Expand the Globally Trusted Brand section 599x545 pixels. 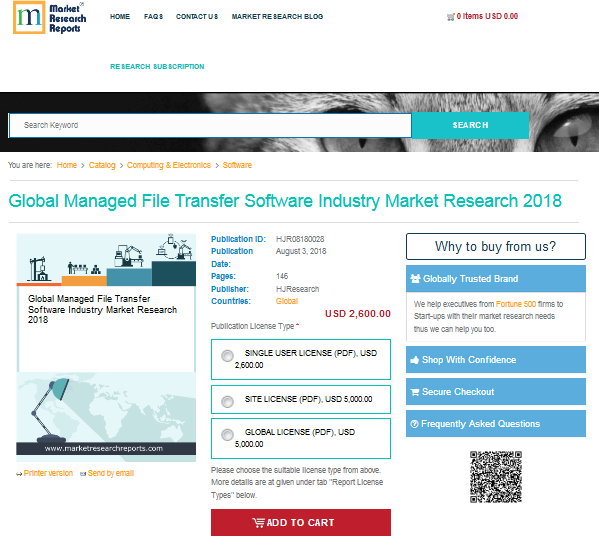(x=495, y=279)
